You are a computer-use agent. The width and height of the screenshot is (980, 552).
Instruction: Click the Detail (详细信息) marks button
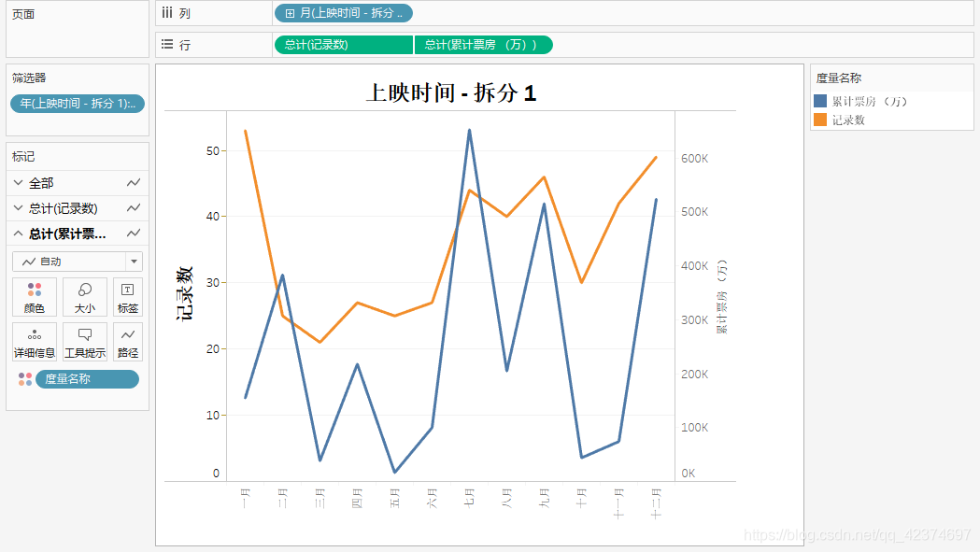[35, 342]
